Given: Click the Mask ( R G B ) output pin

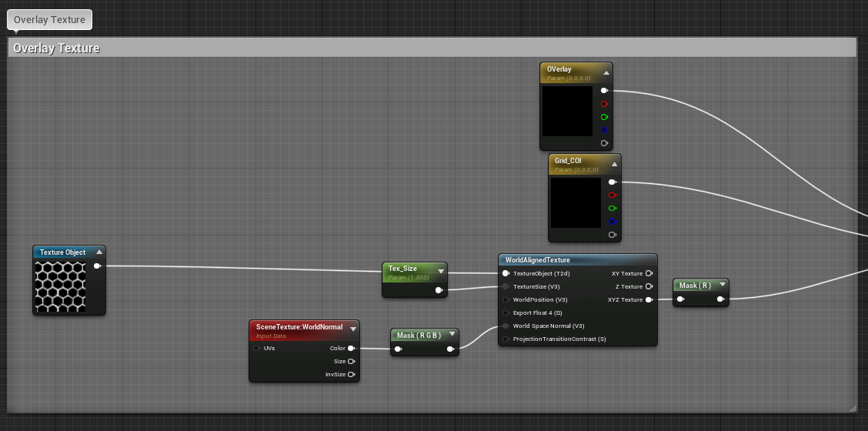Looking at the screenshot, I should click(x=451, y=349).
